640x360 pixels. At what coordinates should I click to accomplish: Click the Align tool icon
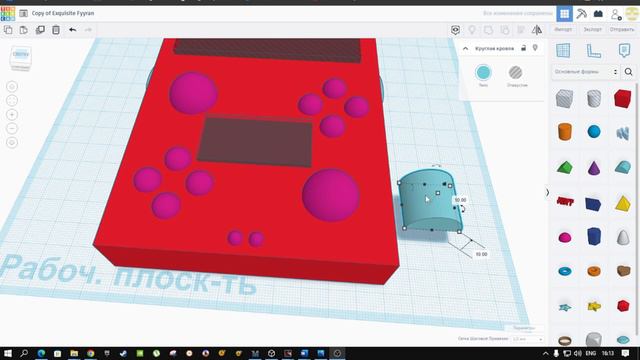(x=521, y=30)
